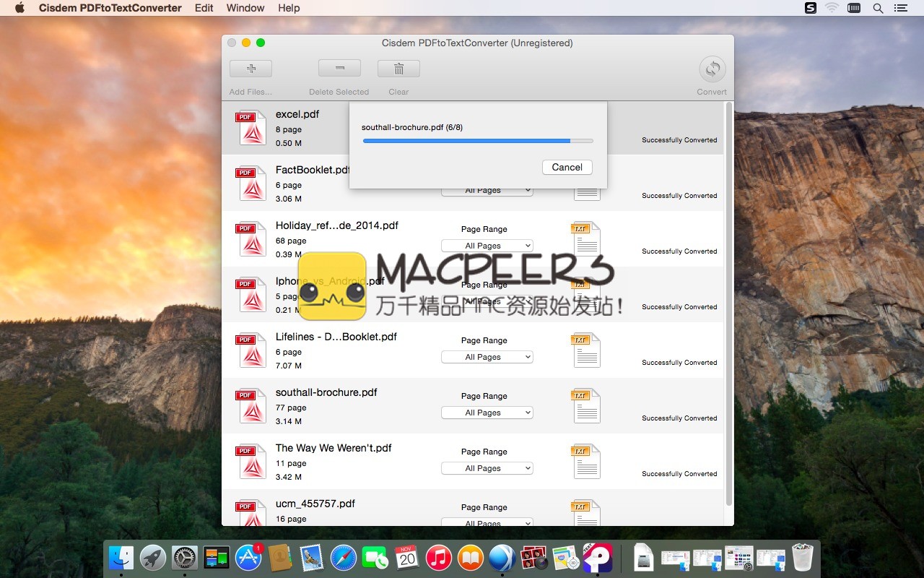Click the conversion progress bar
Image resolution: width=924 pixels, height=578 pixels.
tap(477, 141)
